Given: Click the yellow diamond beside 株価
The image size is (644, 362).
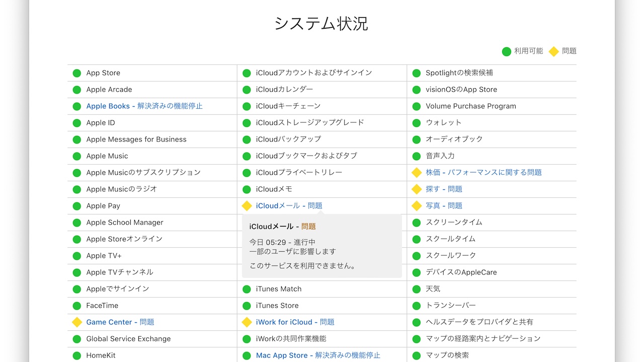Looking at the screenshot, I should click(x=417, y=173).
